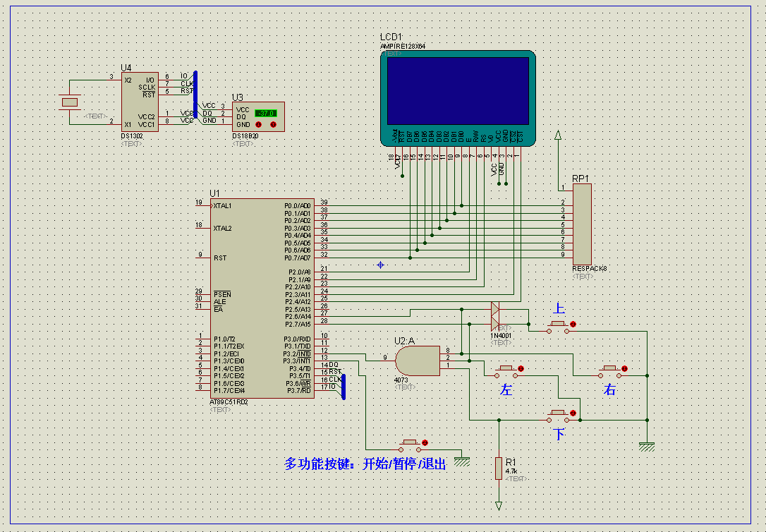Select the ground symbol below the 右 button
766x532 pixels.
(x=647, y=447)
